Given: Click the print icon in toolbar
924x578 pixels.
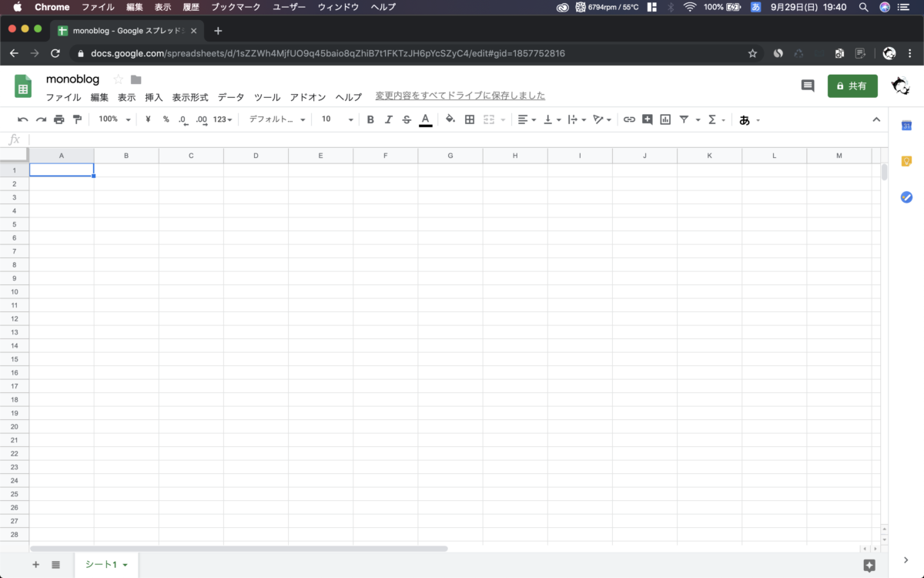Looking at the screenshot, I should tap(59, 119).
